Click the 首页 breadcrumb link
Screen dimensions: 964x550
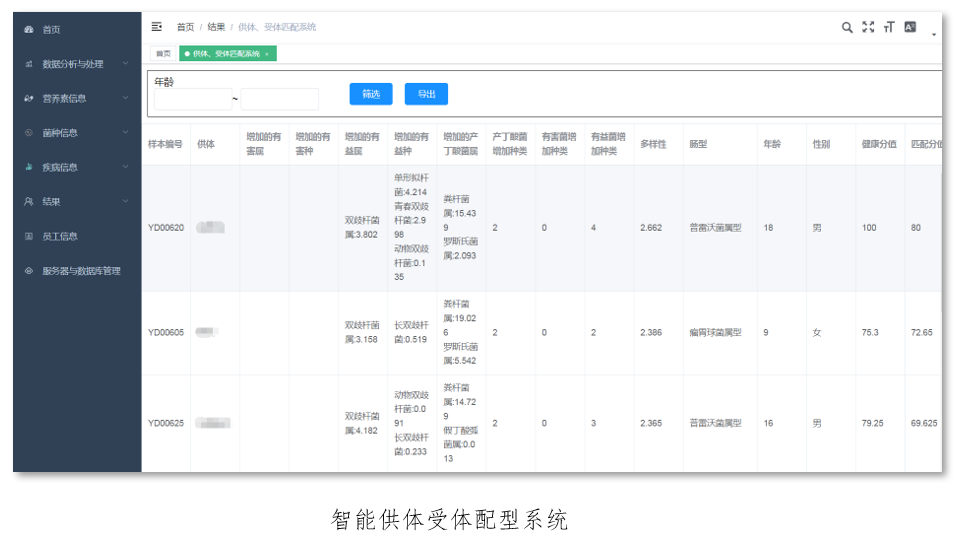pyautogui.click(x=185, y=27)
